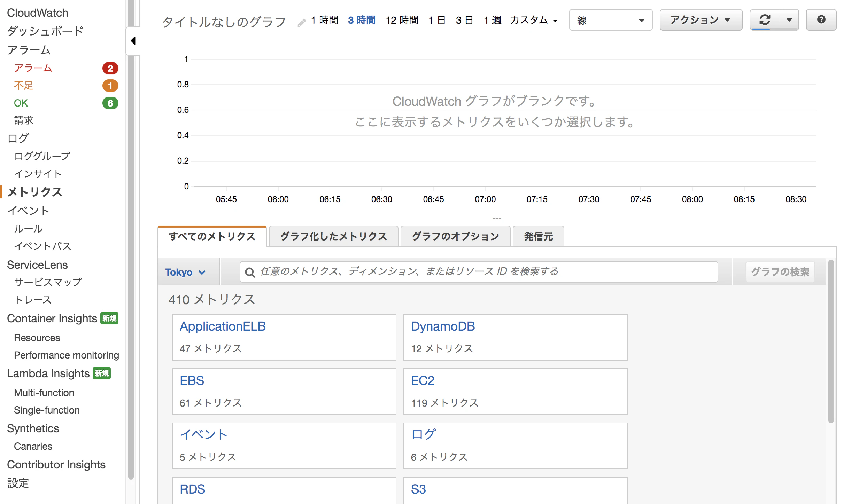
Task: Click the graph title タイトルなしのグラフ
Action: 224,22
